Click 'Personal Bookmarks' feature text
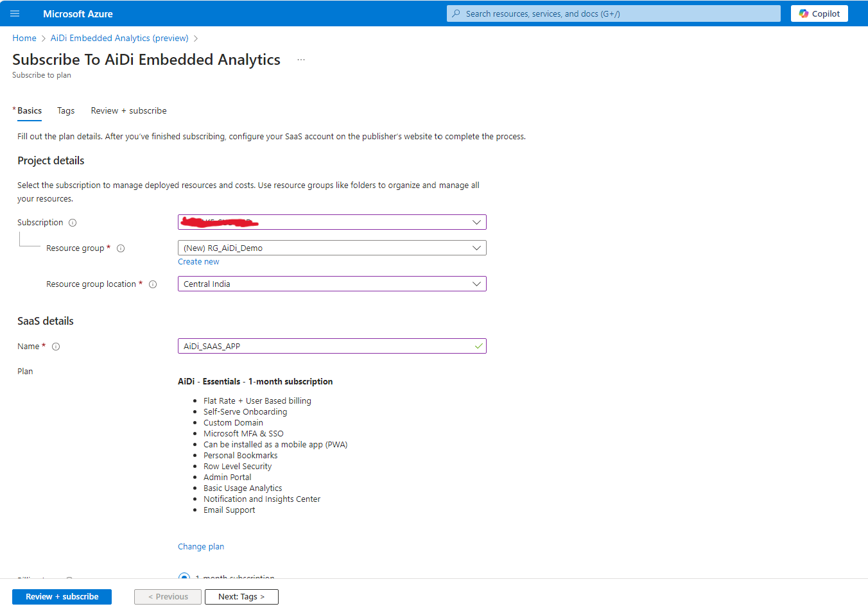 point(241,455)
